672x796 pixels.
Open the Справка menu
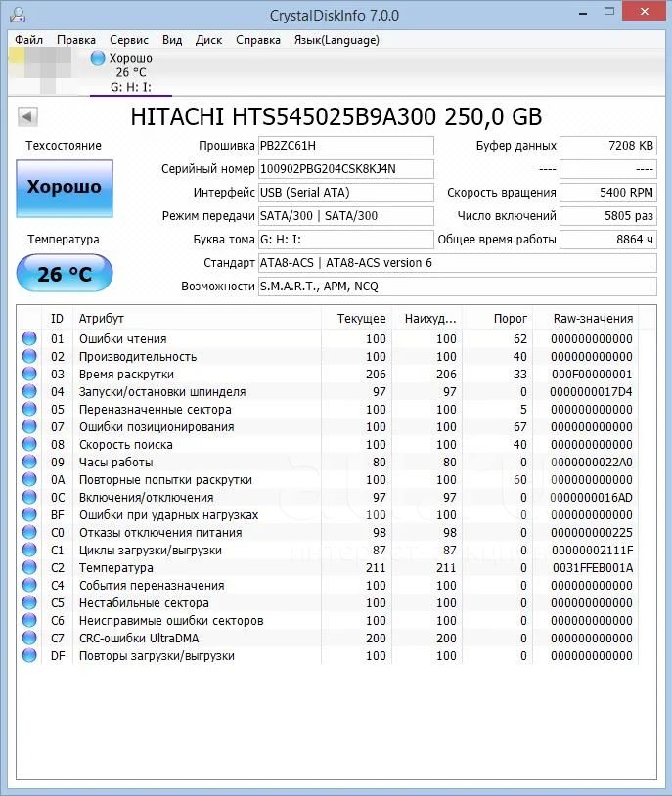[x=258, y=40]
